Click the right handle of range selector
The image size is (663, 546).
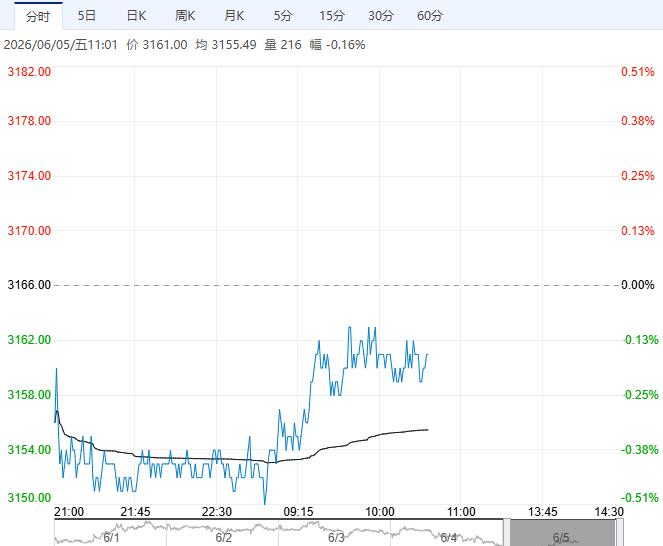coord(619,533)
